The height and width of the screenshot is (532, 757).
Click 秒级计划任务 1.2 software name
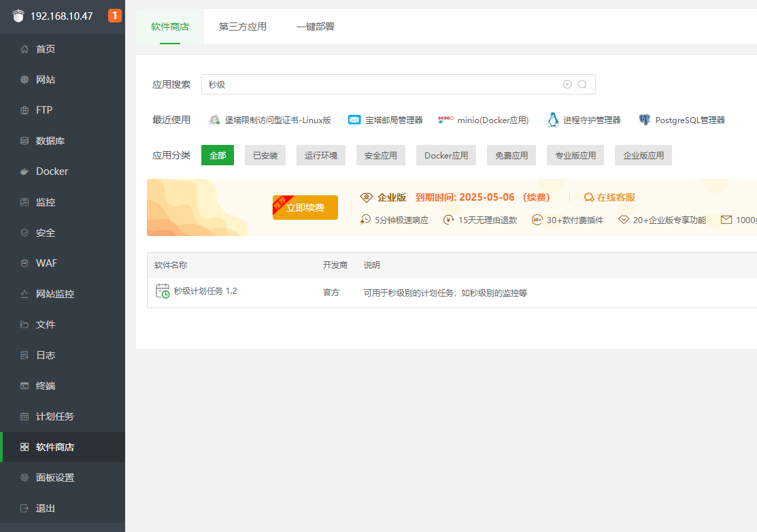[x=205, y=291]
